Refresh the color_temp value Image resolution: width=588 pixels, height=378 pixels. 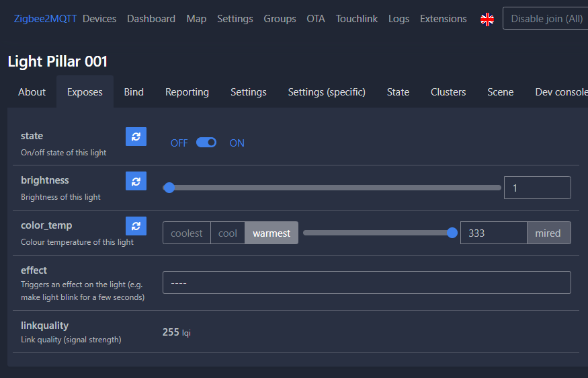pos(136,226)
